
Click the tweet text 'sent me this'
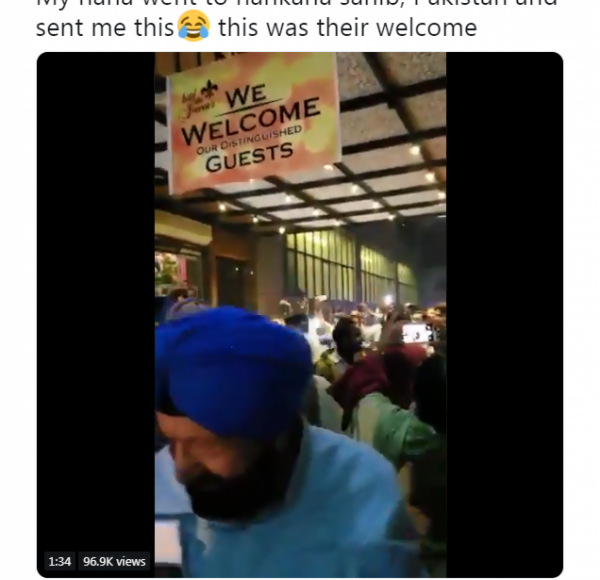[105, 28]
